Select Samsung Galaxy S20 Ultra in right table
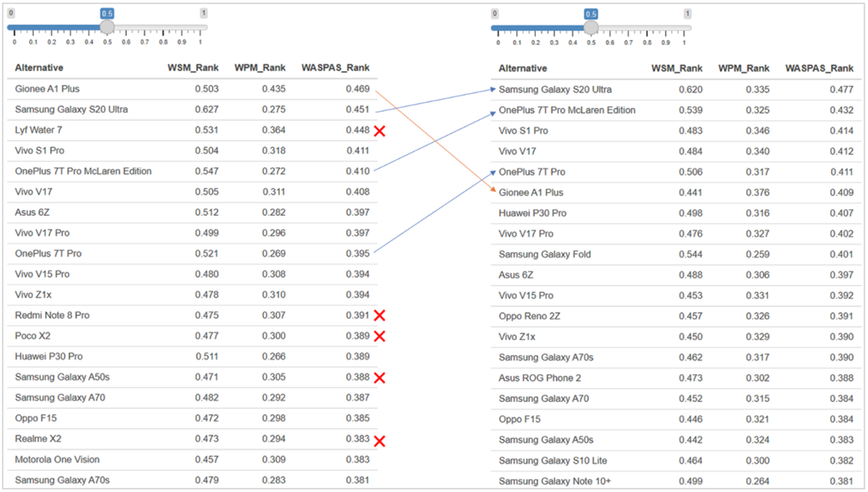 [555, 90]
